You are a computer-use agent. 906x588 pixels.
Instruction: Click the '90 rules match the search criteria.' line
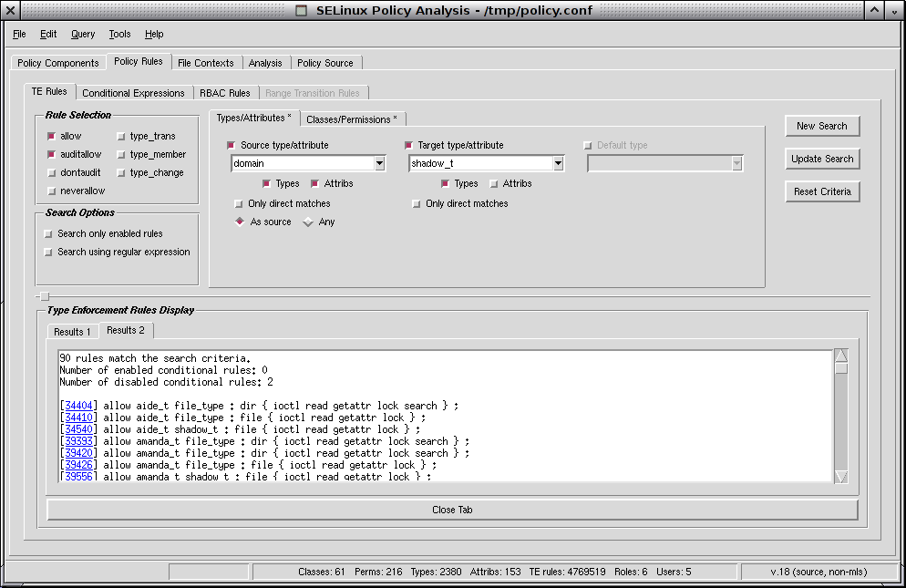pos(155,358)
